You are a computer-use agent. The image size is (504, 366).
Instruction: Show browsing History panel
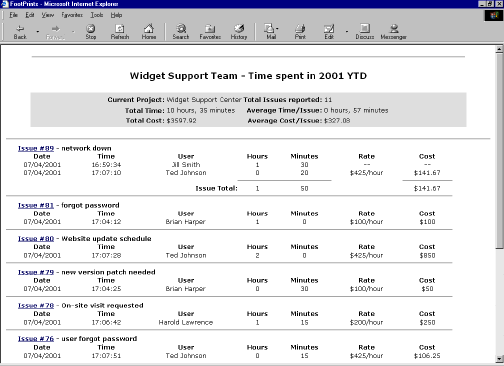[x=239, y=32]
